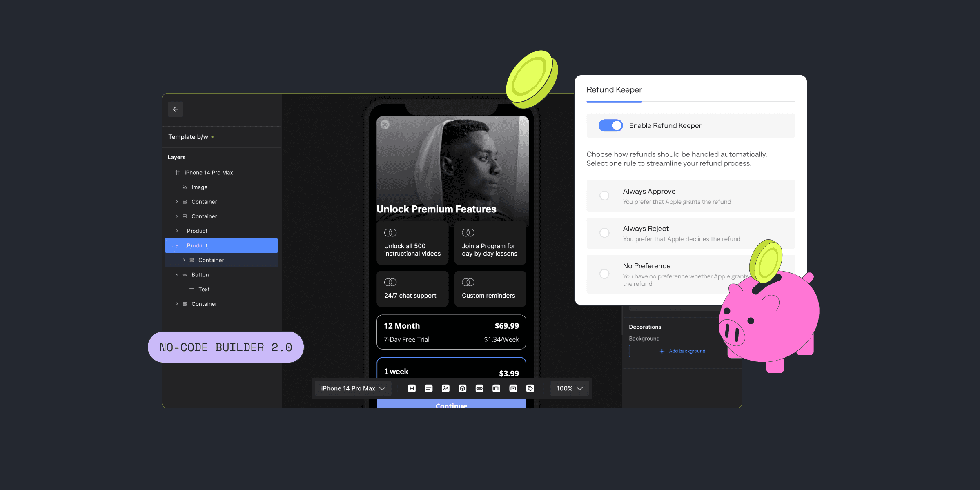Insert the price tag element
Image resolution: width=980 pixels, height=490 pixels.
coord(530,388)
